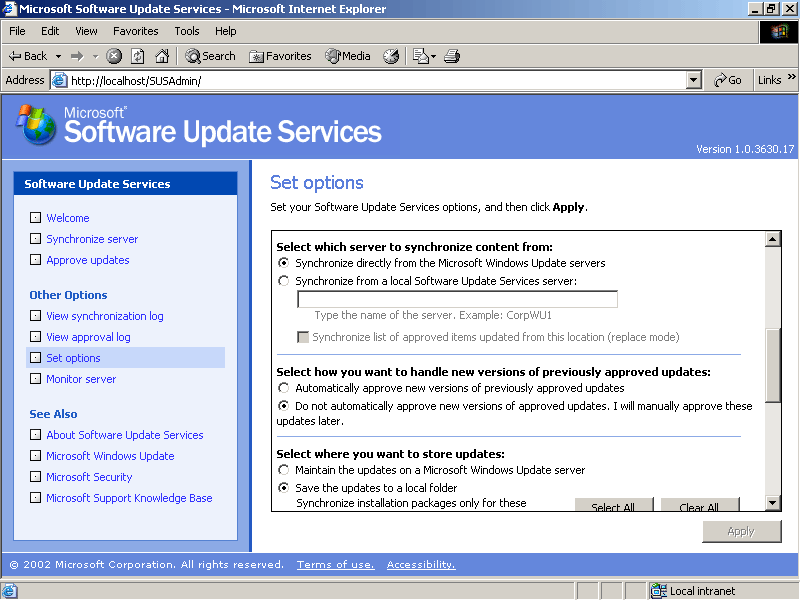Open the Back button history dropdown arrow
800x600 pixels.
pyautogui.click(x=58, y=56)
